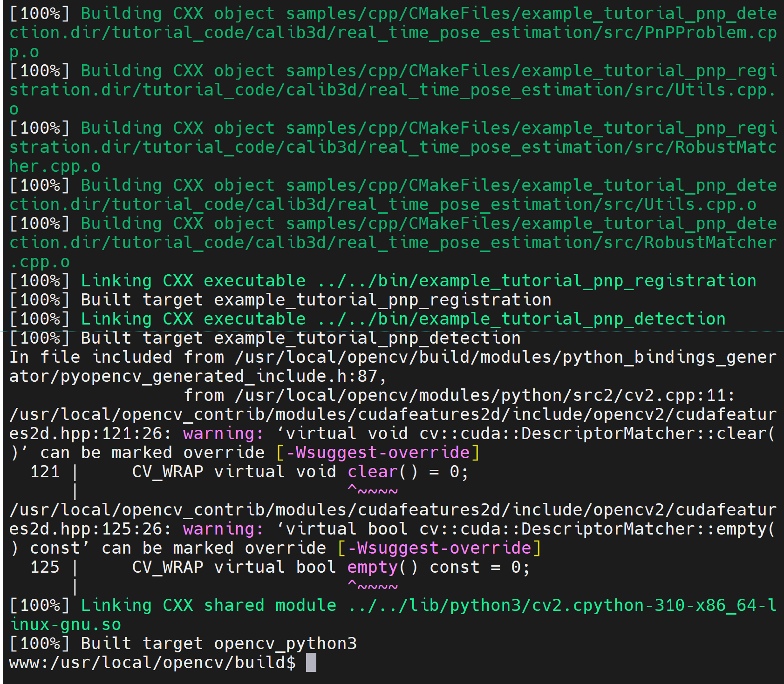Click the first magenta 'warning:' word
Screen dimensions: 784x684
tap(224, 433)
